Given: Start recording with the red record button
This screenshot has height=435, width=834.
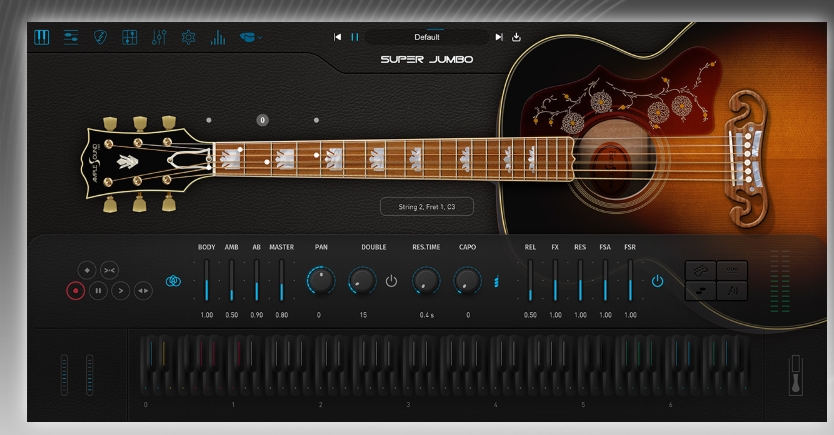Looking at the screenshot, I should [76, 291].
